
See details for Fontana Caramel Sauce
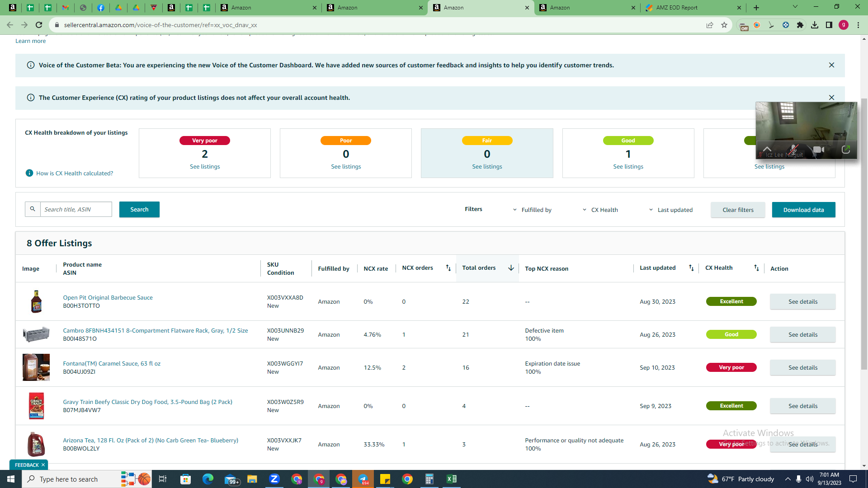click(x=803, y=367)
